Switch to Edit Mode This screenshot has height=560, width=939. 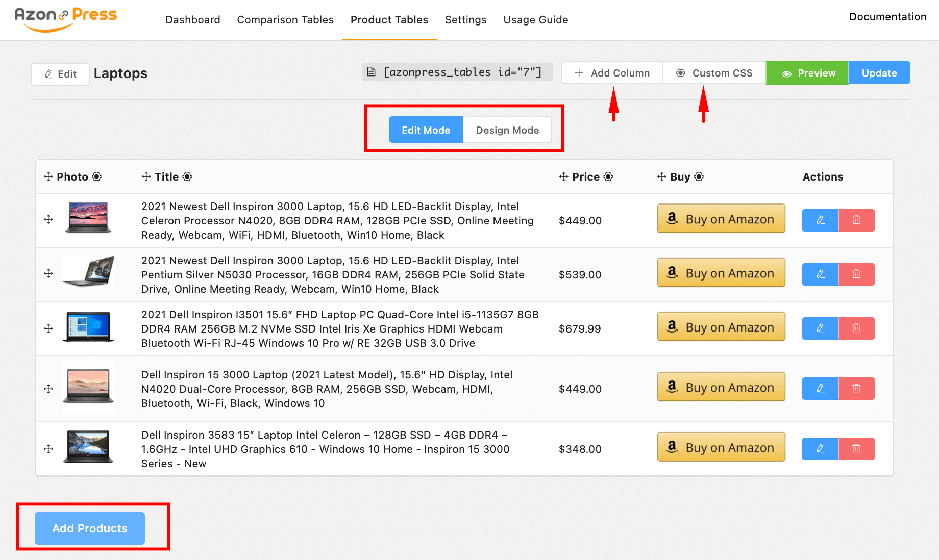click(426, 130)
